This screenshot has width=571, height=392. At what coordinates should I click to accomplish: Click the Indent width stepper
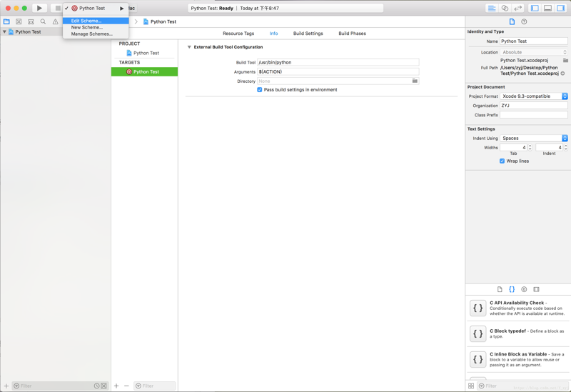tap(565, 148)
